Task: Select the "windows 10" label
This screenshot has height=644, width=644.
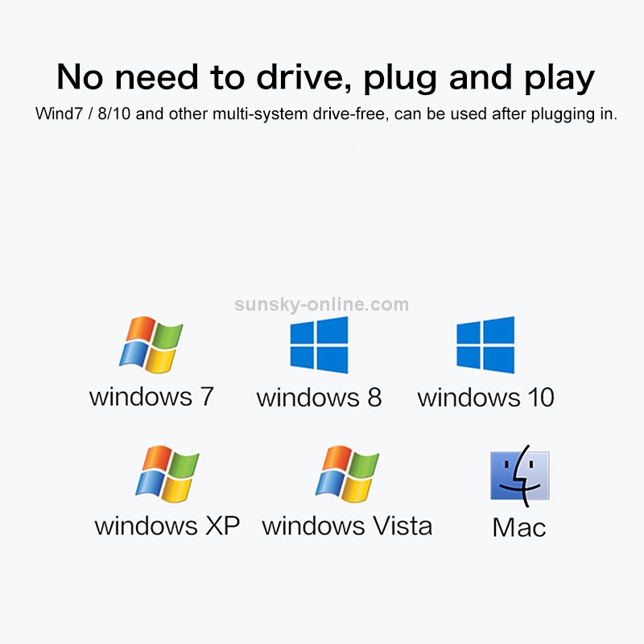Action: (486, 398)
